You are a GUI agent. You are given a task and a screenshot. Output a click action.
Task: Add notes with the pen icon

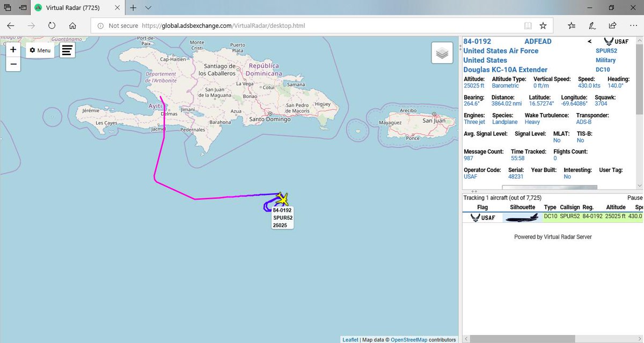tap(592, 25)
